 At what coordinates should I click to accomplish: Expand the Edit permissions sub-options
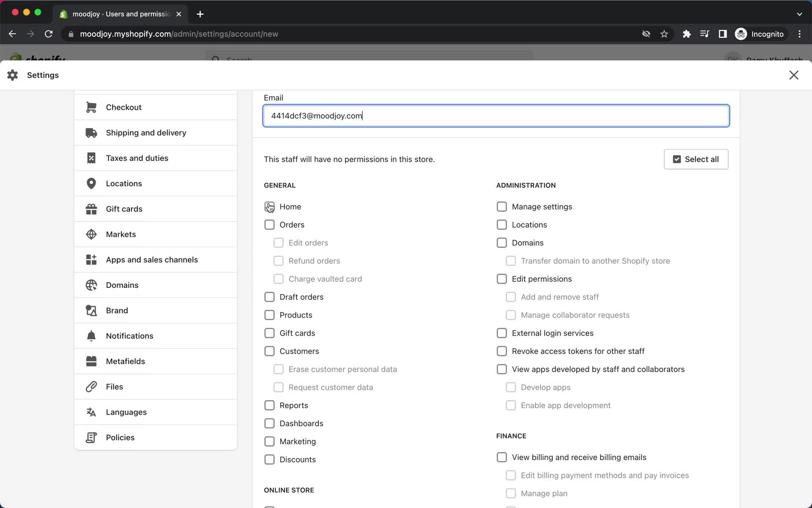coord(502,279)
